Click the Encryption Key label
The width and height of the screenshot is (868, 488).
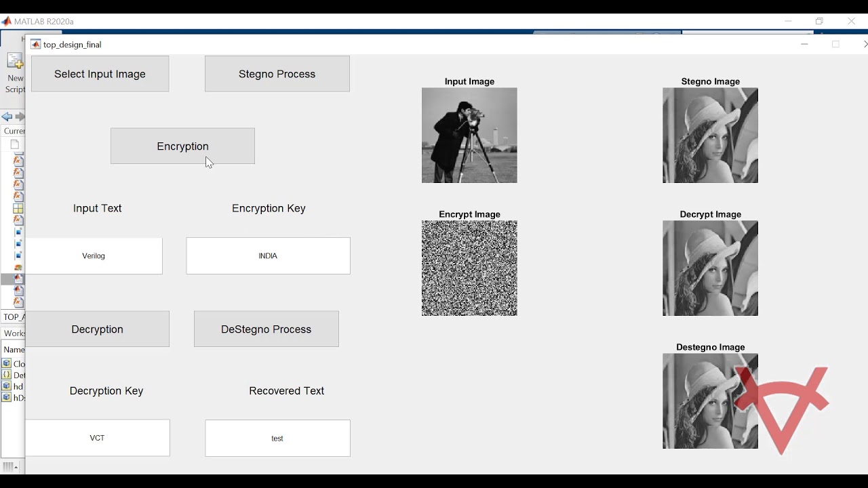tap(269, 208)
